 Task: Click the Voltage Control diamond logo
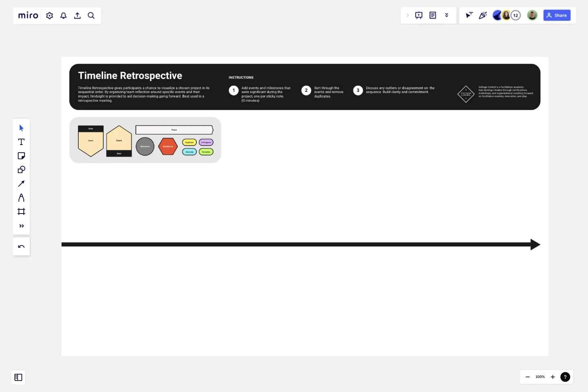click(x=466, y=94)
